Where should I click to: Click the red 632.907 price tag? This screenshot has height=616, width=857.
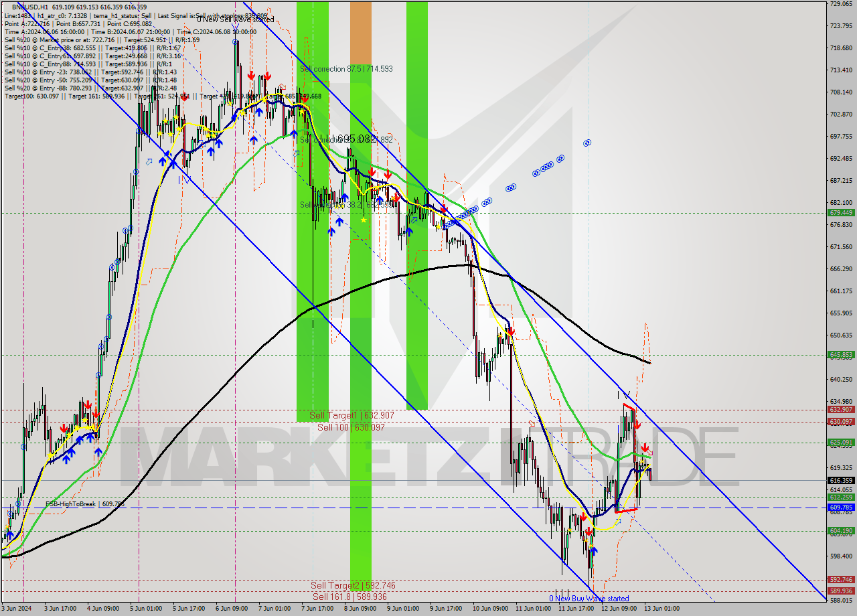[x=842, y=409]
